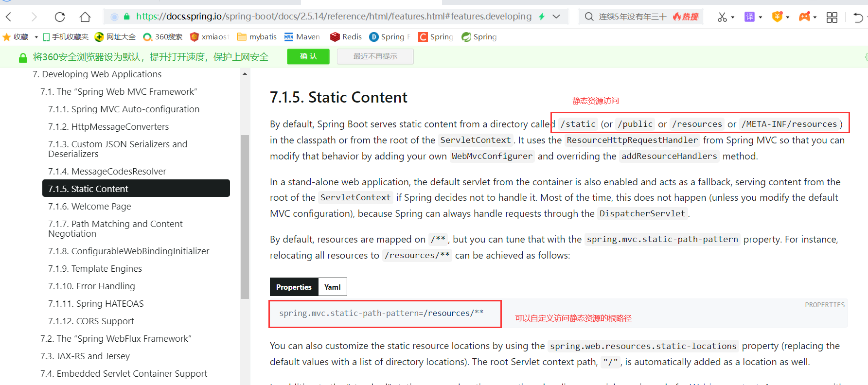Viewport: 868px width, 385px height.
Task: Click the green padlock site security icon
Action: (127, 17)
